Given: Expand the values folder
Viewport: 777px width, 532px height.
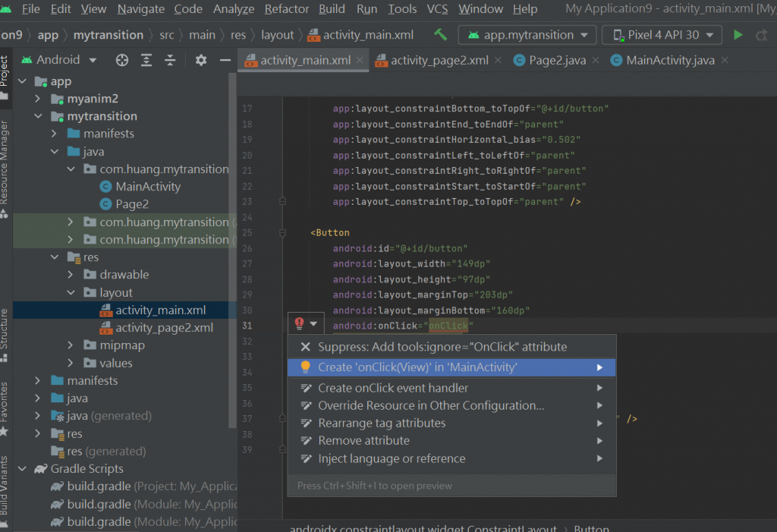Looking at the screenshot, I should click(x=71, y=364).
